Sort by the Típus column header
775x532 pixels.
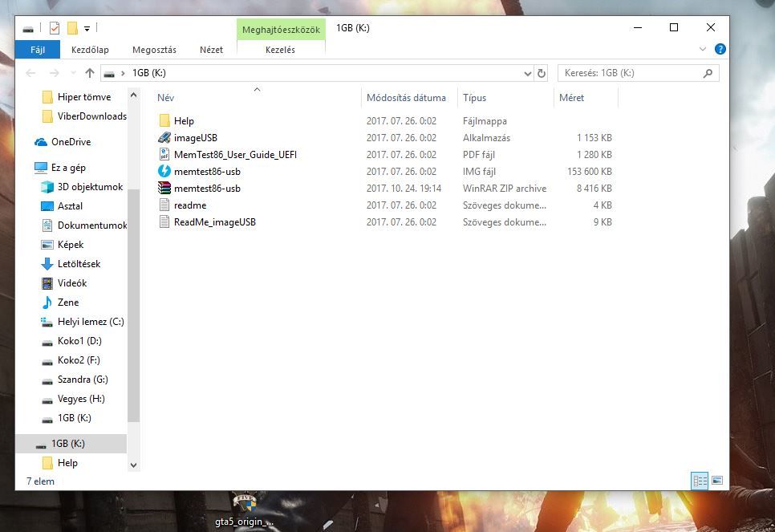coord(474,97)
